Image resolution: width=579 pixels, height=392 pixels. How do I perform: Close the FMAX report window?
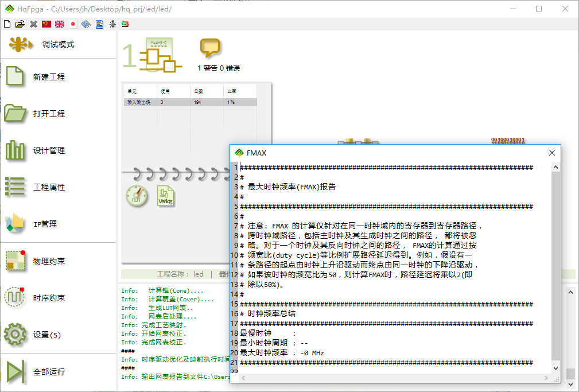tap(551, 153)
